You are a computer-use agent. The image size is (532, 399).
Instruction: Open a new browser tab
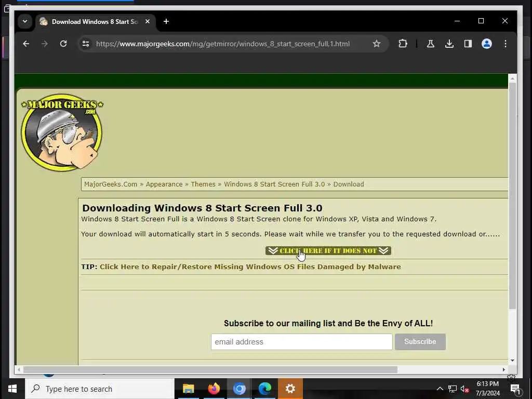[x=166, y=21]
